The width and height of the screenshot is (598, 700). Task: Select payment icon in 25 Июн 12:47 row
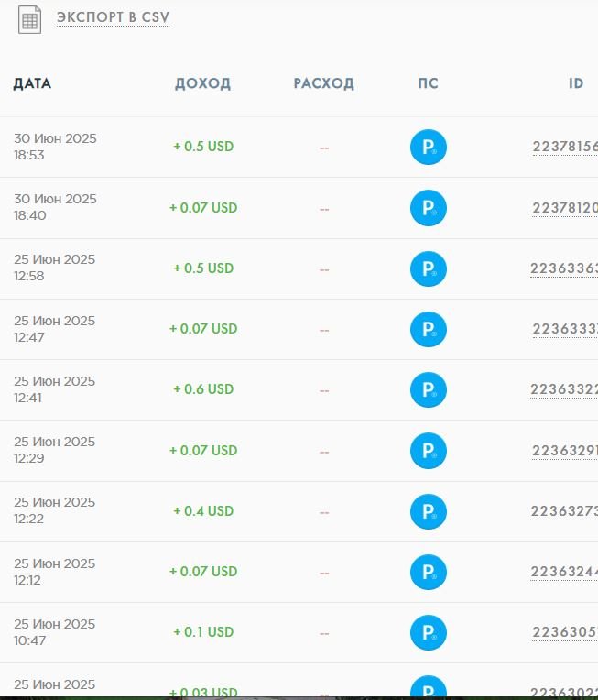point(428,329)
